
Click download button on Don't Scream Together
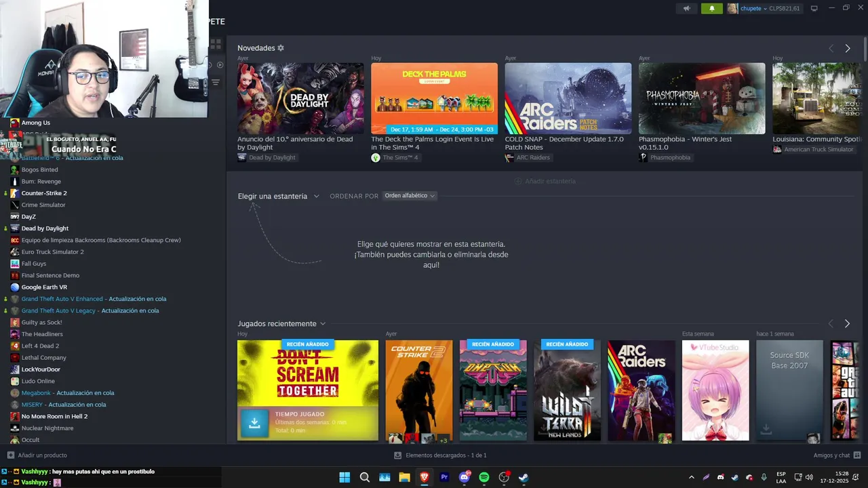pyautogui.click(x=255, y=423)
